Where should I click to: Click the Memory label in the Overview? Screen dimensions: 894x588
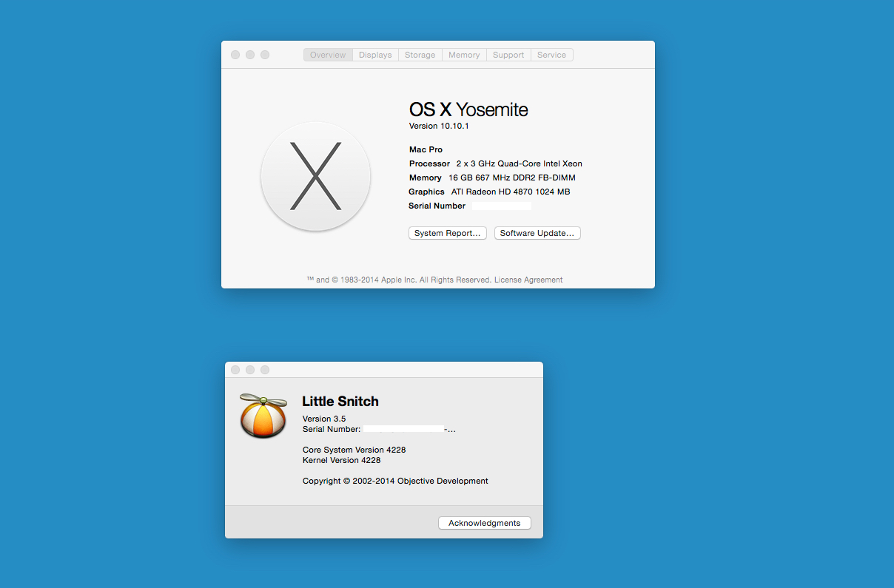point(426,178)
